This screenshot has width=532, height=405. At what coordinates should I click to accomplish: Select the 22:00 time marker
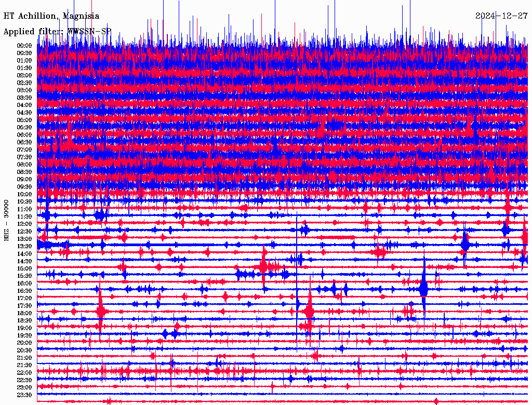coord(24,373)
